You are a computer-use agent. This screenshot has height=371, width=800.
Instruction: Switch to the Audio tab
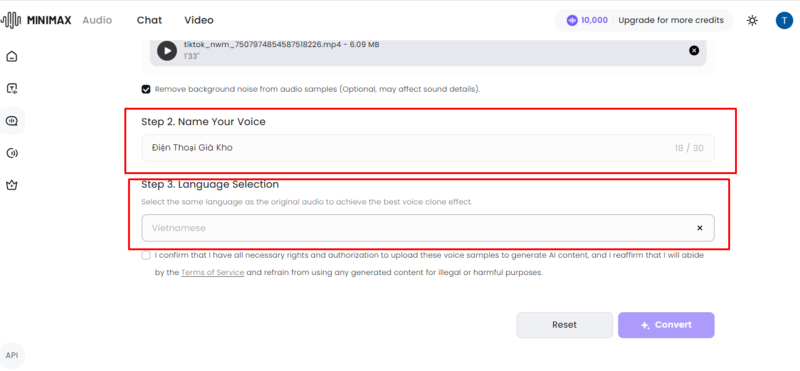click(97, 20)
